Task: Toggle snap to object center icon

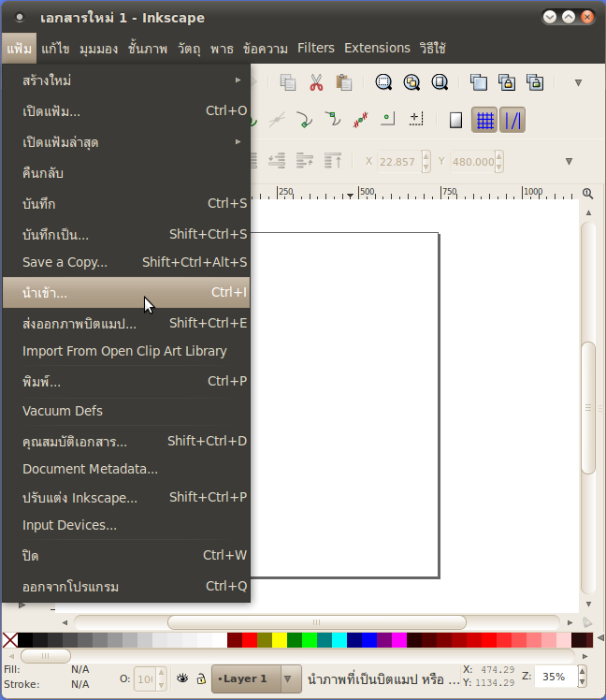Action: [x=388, y=120]
